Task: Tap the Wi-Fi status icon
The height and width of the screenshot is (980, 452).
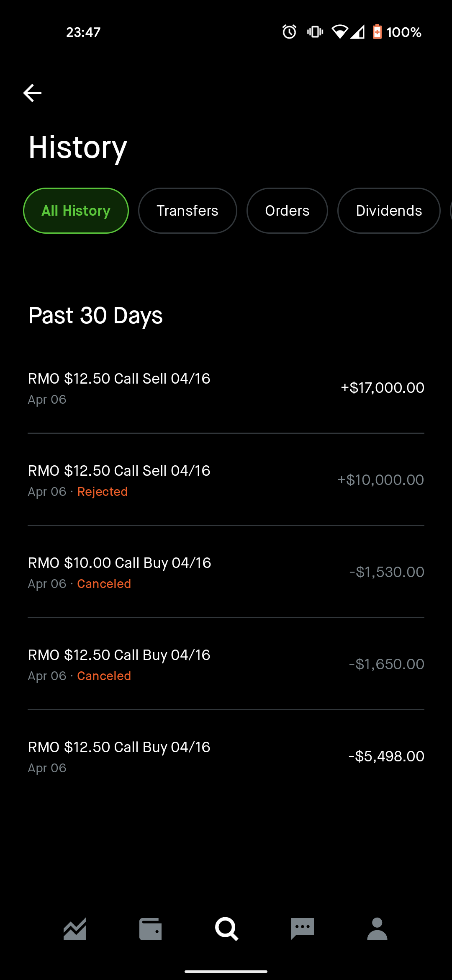Action: 339,32
